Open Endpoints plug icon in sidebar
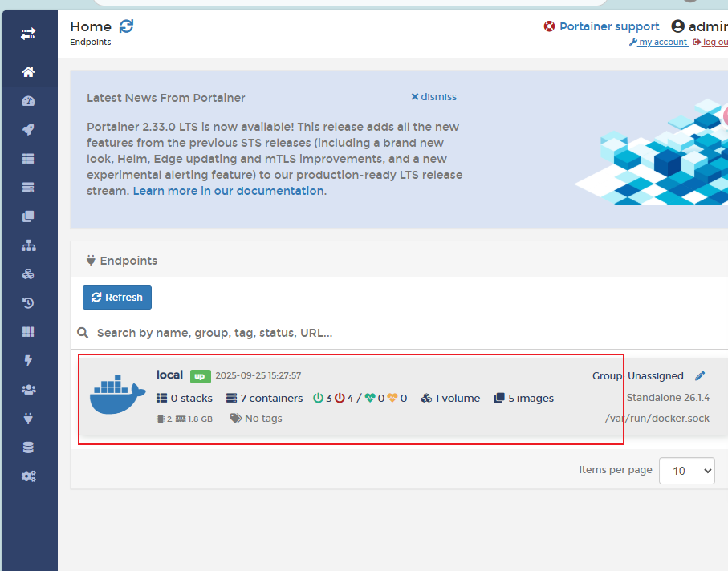Image resolution: width=728 pixels, height=571 pixels. click(x=28, y=419)
